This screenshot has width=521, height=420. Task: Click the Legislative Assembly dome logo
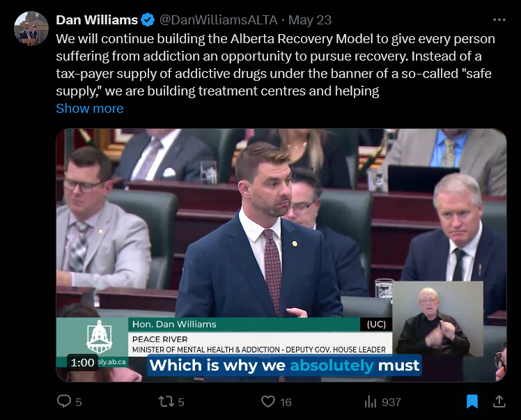click(99, 336)
